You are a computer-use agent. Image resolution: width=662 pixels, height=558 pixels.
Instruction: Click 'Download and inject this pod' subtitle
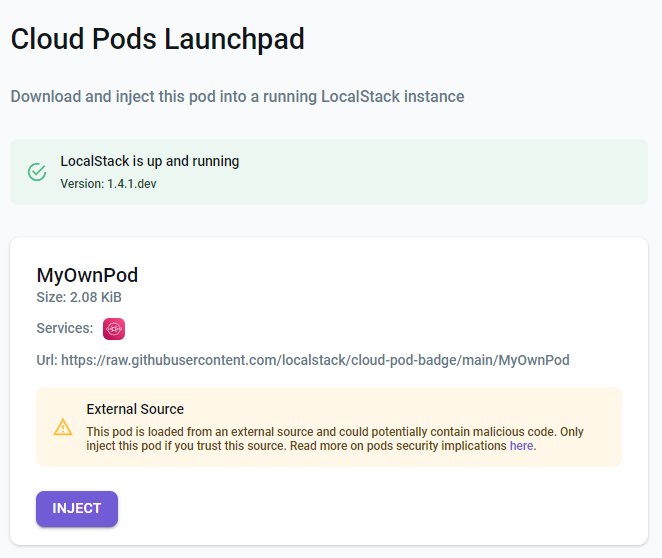[237, 97]
